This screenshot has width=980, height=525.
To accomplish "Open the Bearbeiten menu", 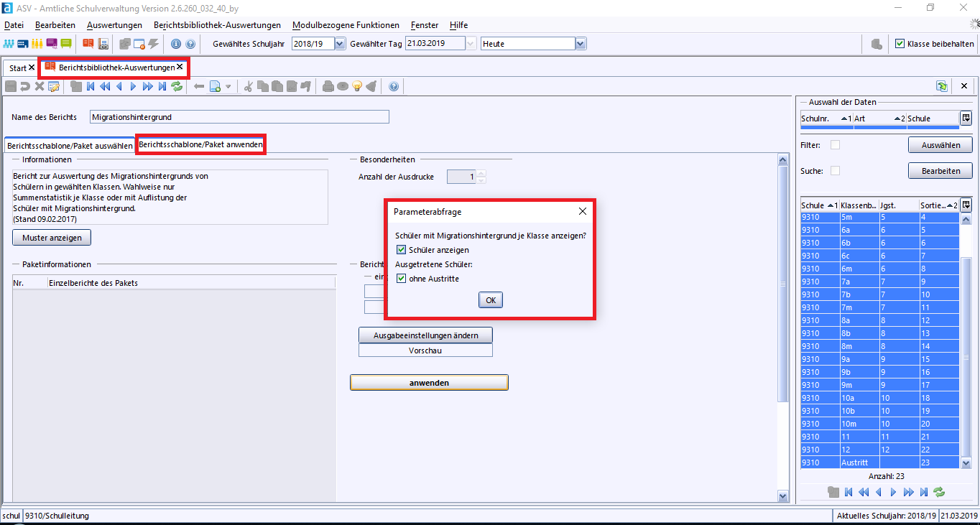I will click(55, 25).
